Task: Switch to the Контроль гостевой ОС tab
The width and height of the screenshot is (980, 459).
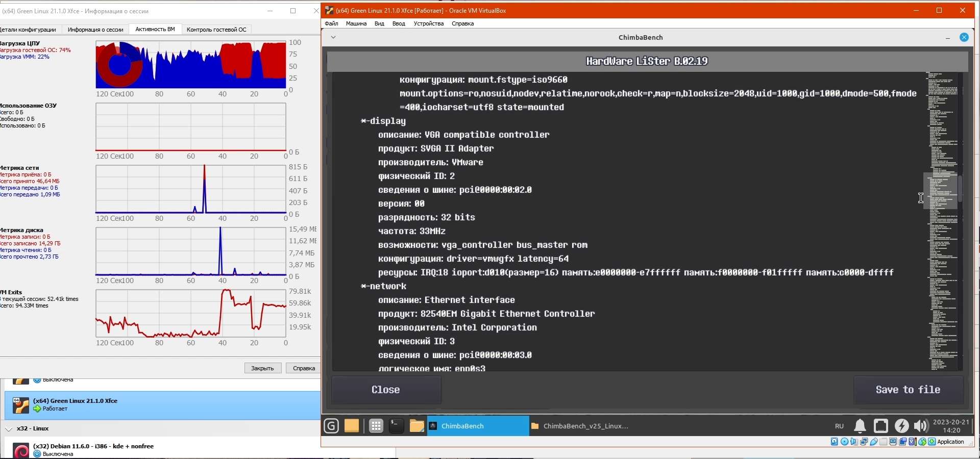Action: click(216, 30)
